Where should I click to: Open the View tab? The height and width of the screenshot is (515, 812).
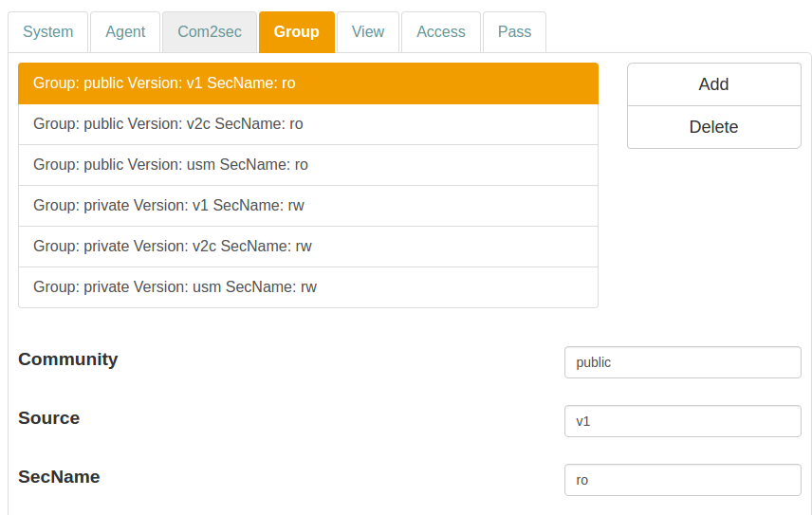click(x=368, y=32)
